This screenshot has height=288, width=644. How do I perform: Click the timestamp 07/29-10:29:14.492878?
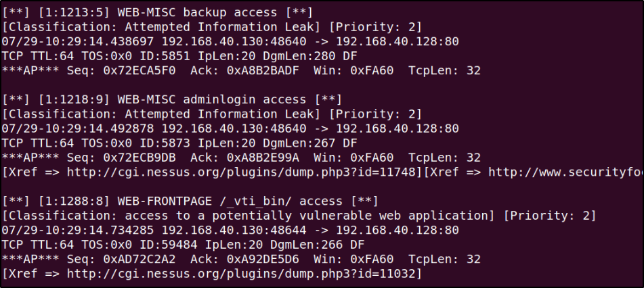[x=79, y=128]
